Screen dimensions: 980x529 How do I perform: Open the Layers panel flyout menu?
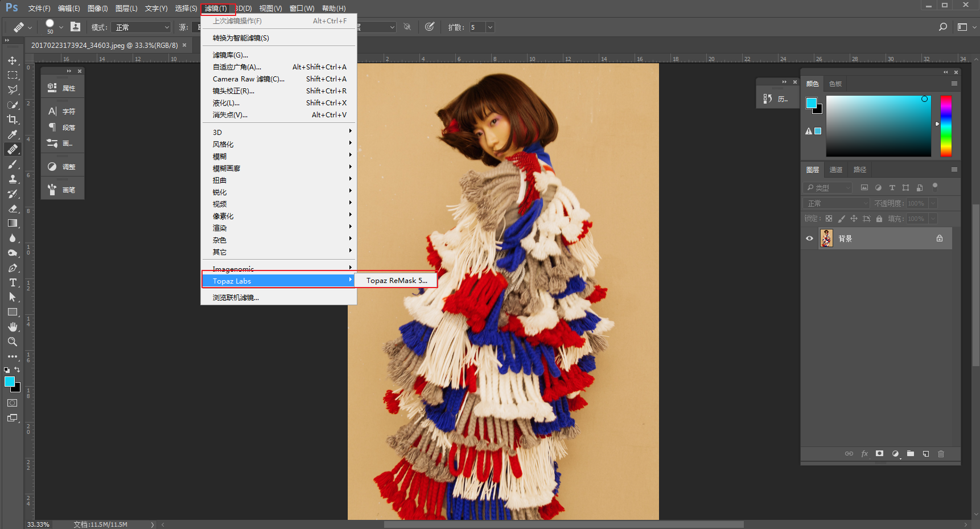point(954,170)
